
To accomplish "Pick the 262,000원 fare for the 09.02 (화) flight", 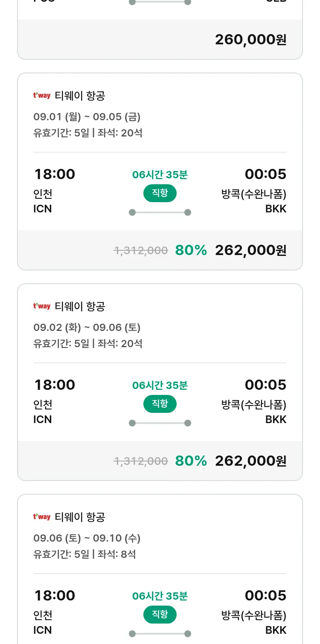I will tap(250, 461).
